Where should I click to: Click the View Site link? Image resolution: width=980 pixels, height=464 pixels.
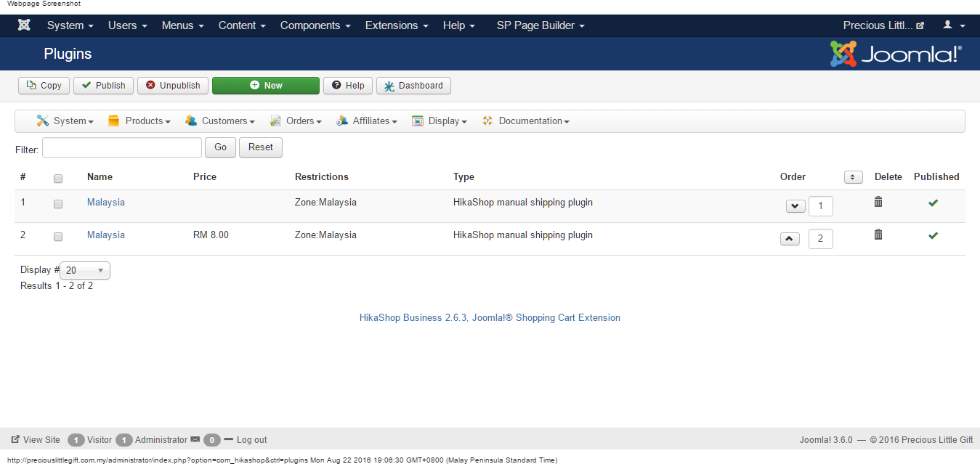pyautogui.click(x=36, y=440)
